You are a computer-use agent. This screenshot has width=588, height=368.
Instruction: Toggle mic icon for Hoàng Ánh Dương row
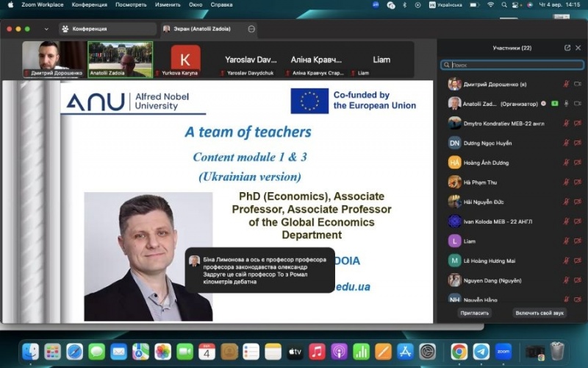click(566, 163)
